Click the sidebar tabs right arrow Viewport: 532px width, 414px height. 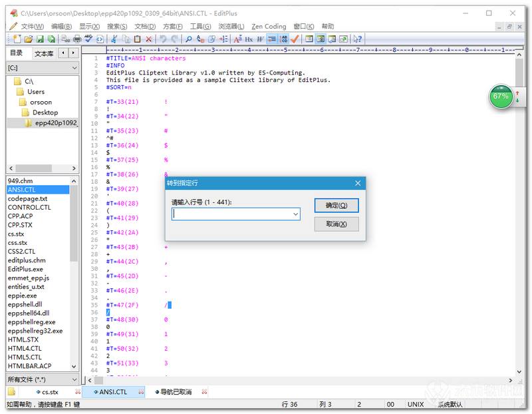tap(73, 53)
